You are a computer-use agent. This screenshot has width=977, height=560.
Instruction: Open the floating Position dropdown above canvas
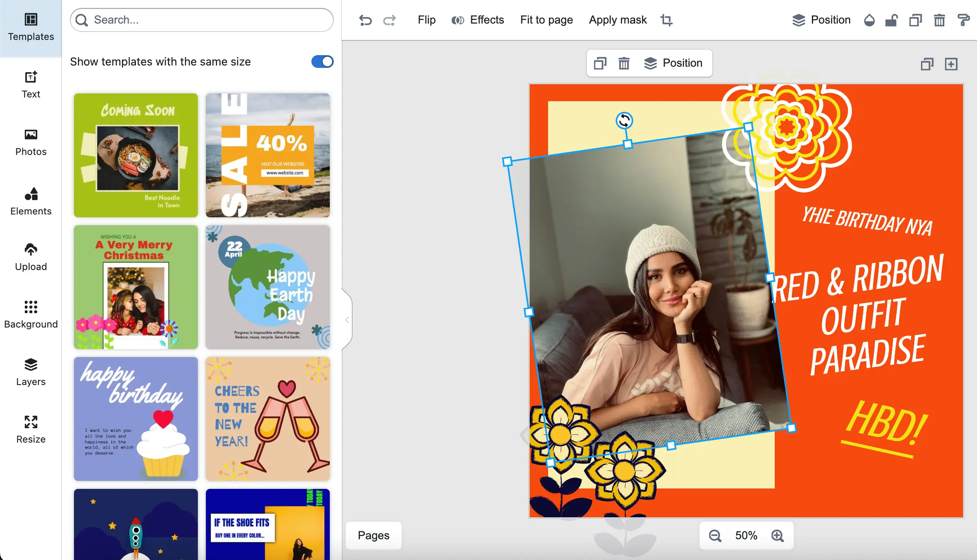click(x=674, y=63)
